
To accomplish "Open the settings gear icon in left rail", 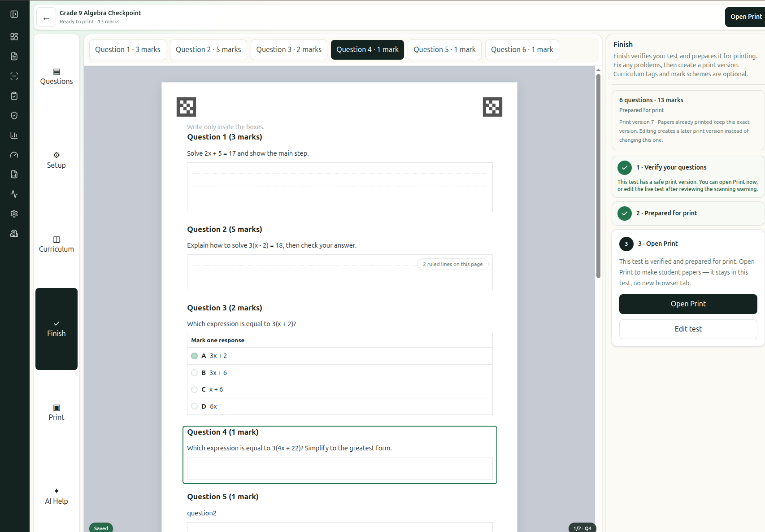I will (x=14, y=214).
